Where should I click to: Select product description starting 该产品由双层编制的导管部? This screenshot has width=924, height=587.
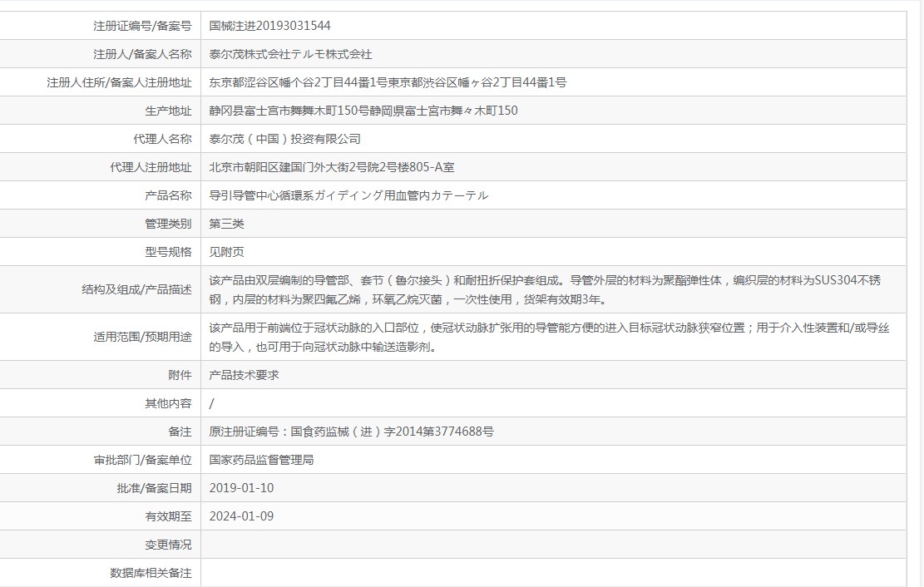tap(545, 290)
